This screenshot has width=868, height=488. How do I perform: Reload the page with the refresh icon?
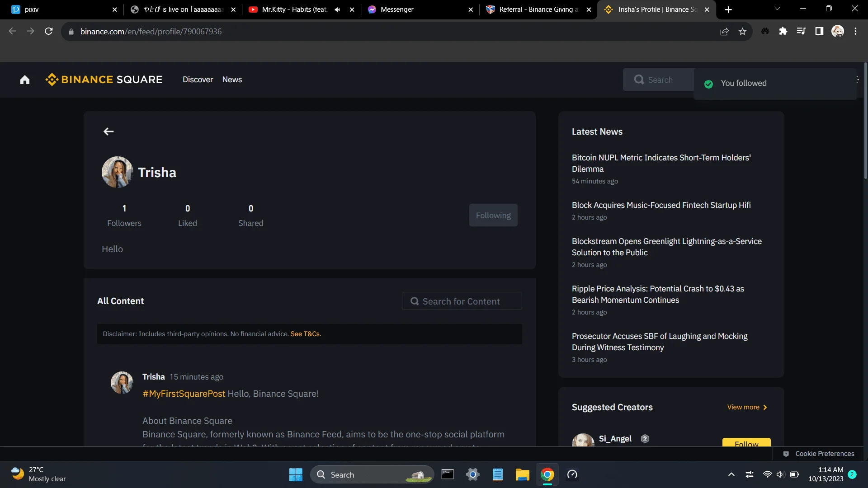tap(49, 31)
